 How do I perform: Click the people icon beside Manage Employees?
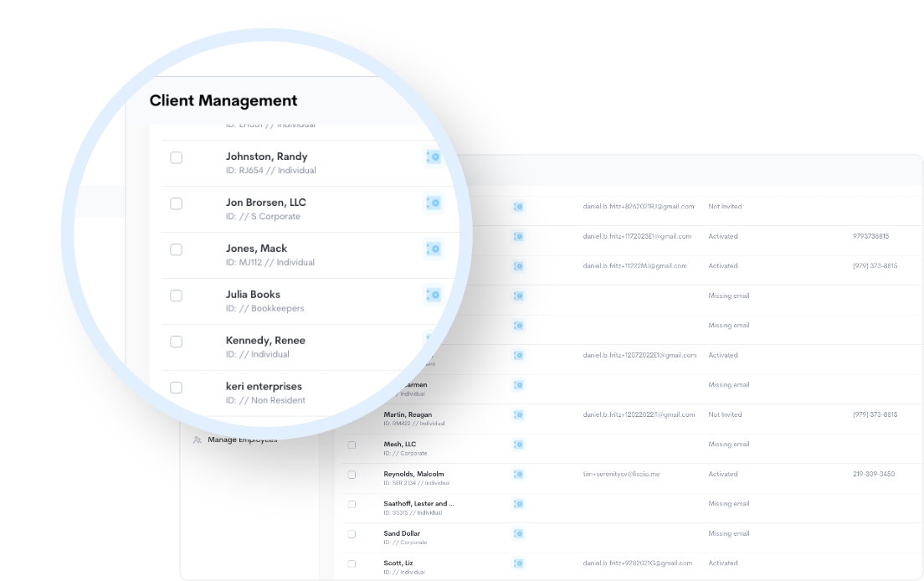(x=198, y=440)
